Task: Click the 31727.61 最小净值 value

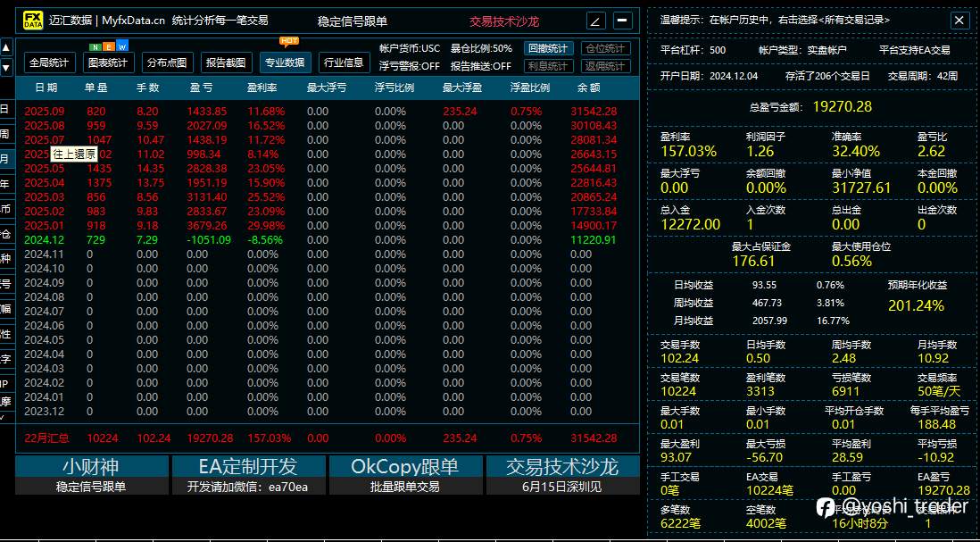Action: (861, 188)
